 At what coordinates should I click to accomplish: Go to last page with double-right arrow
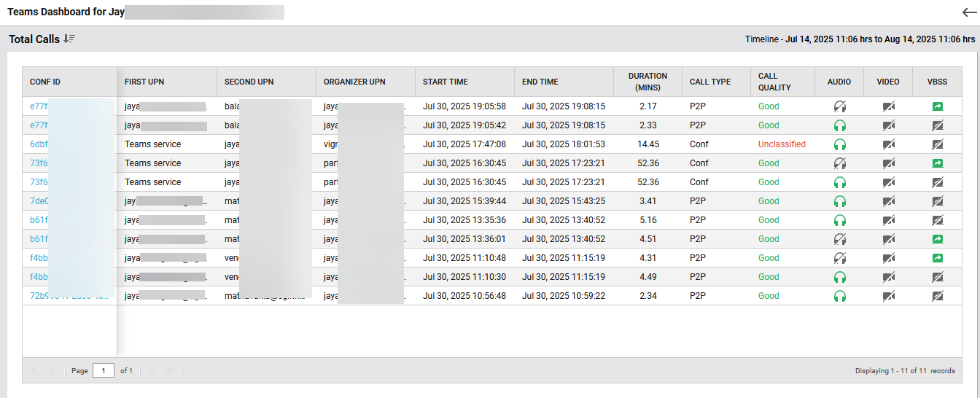pyautogui.click(x=169, y=370)
